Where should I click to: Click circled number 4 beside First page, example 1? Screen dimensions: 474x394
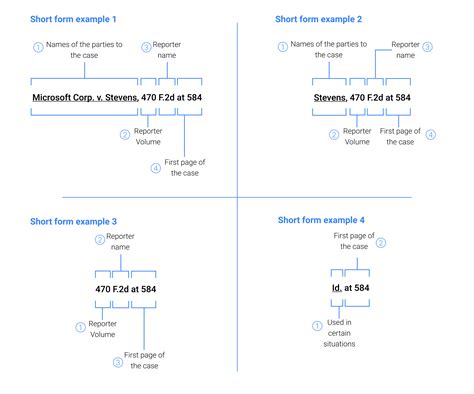[156, 168]
